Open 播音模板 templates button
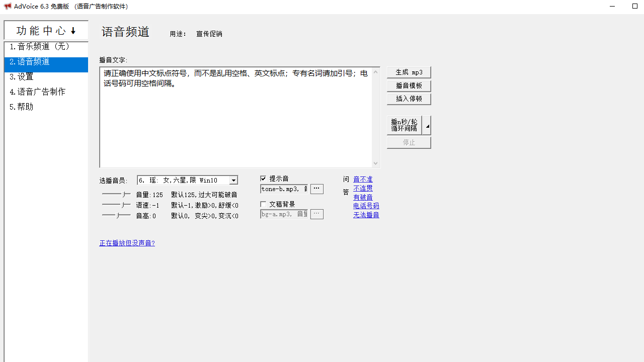 tap(409, 85)
